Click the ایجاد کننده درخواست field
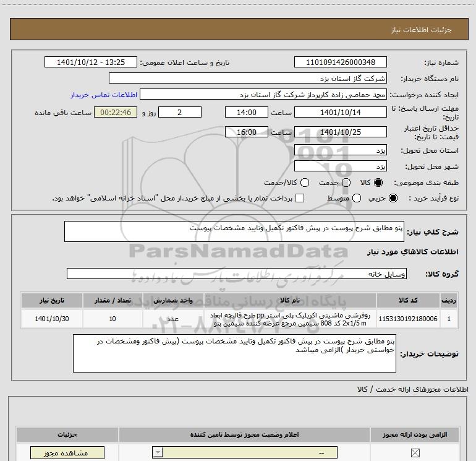This screenshot has width=476, height=461. point(263,94)
